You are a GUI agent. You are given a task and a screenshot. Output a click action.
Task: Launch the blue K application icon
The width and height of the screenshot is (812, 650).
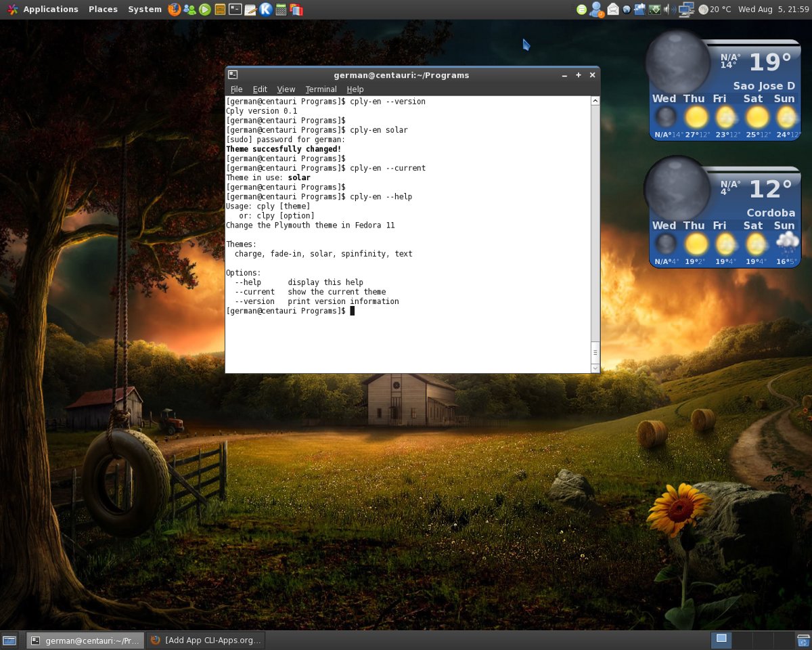(266, 9)
